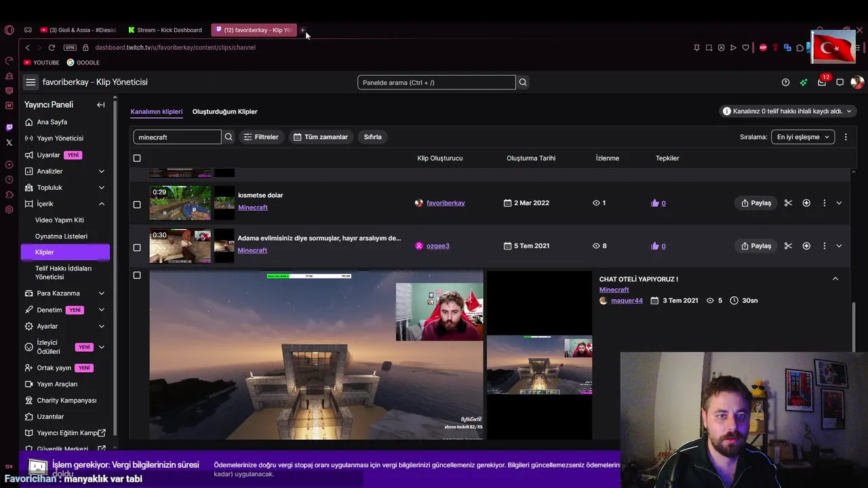Viewport: 868px width, 488px height.
Task: Trim the kısmetse dolar clip with scissors
Action: coord(788,203)
